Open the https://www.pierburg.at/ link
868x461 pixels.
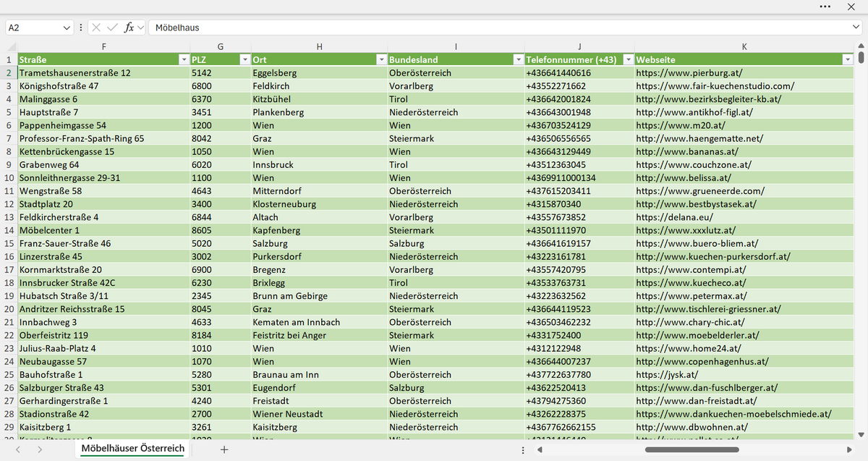click(689, 73)
